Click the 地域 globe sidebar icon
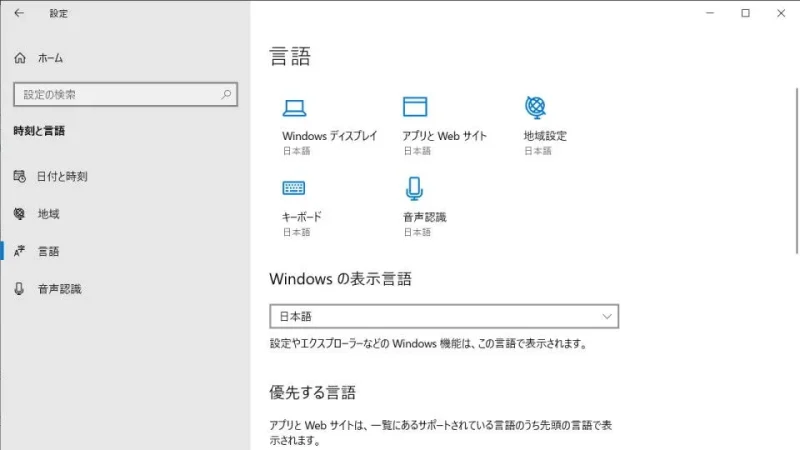 (19, 214)
